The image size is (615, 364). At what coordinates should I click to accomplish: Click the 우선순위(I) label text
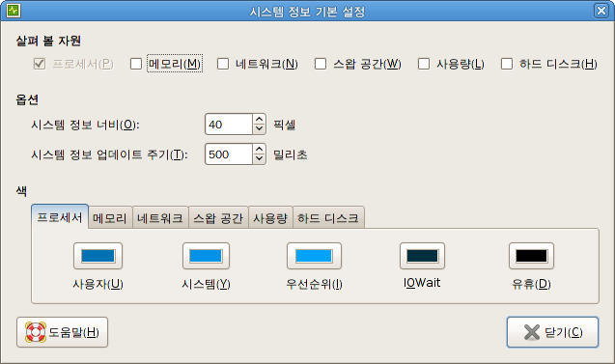(314, 284)
